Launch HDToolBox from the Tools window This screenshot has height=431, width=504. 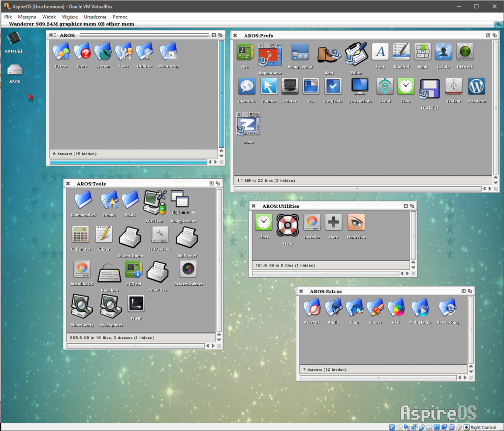pyautogui.click(x=159, y=235)
